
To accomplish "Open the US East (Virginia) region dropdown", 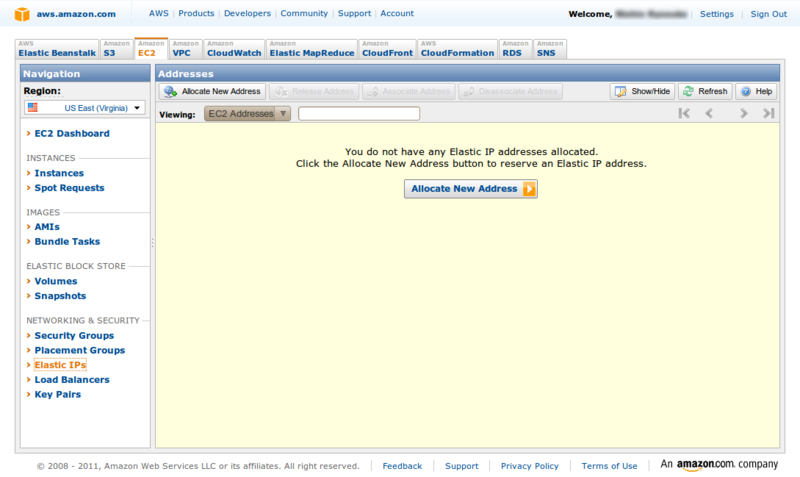I will tap(85, 108).
